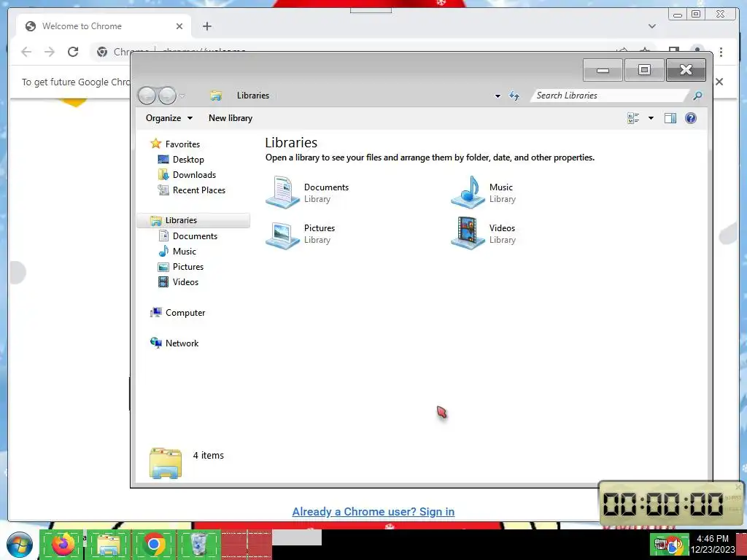
Task: Open recent pages dropdown beside Explorer nav arrows
Action: click(x=182, y=96)
